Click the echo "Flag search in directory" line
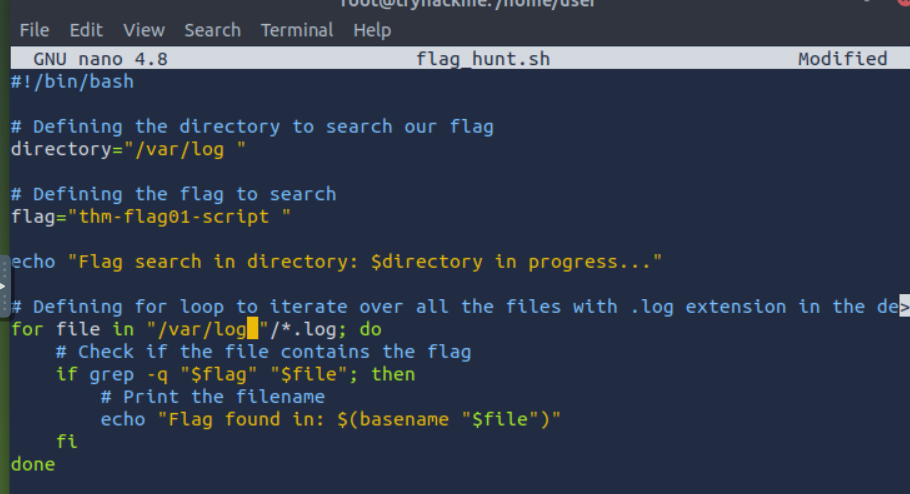The image size is (910, 494). [x=336, y=262]
